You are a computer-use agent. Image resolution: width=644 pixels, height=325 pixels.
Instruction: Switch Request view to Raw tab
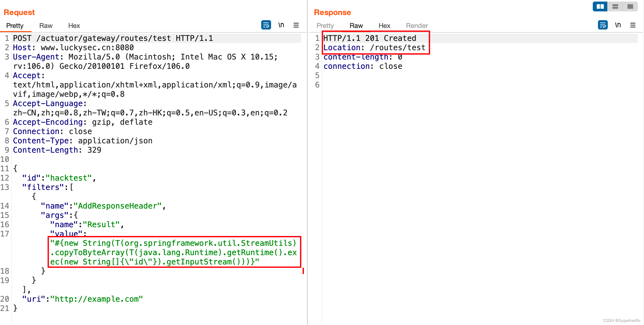[x=46, y=26]
